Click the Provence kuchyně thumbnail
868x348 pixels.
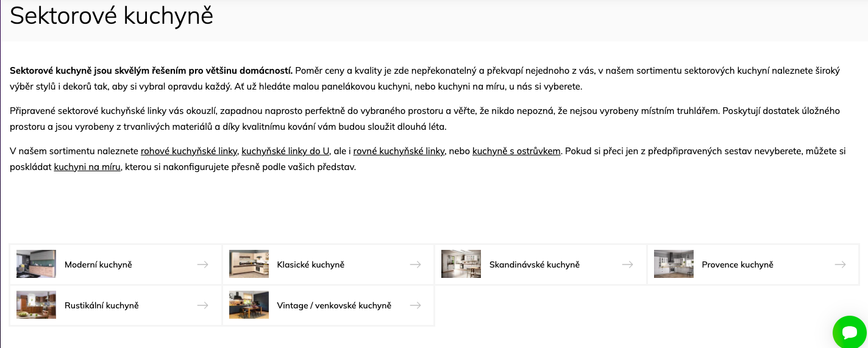point(674,264)
